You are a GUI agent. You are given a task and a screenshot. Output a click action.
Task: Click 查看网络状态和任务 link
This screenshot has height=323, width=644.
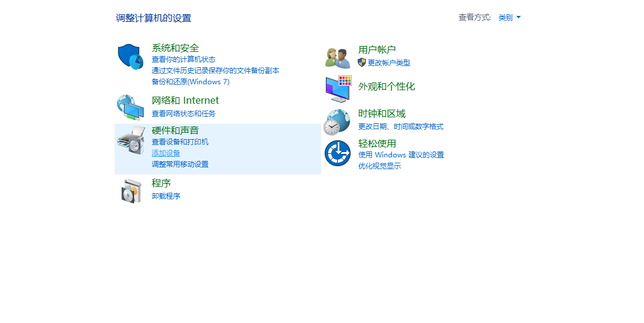pos(184,114)
